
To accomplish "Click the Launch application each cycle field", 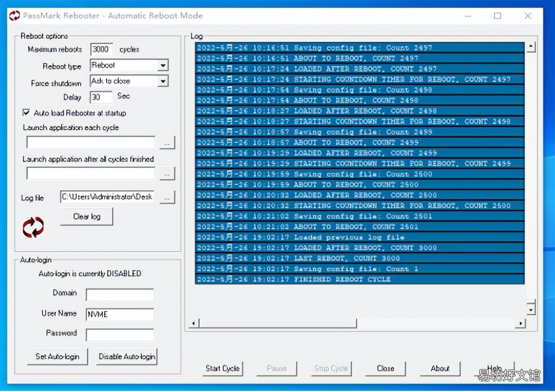I will pyautogui.click(x=90, y=142).
